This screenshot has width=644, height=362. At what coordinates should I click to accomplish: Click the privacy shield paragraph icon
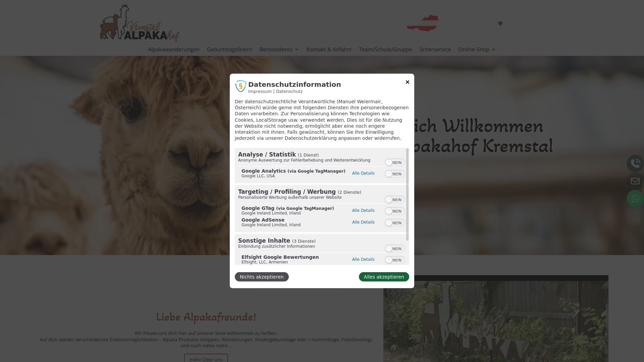pyautogui.click(x=240, y=86)
